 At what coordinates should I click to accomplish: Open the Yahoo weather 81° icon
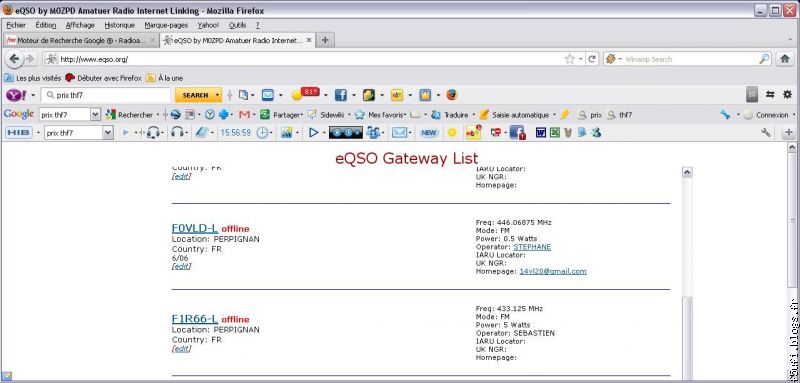[306, 94]
